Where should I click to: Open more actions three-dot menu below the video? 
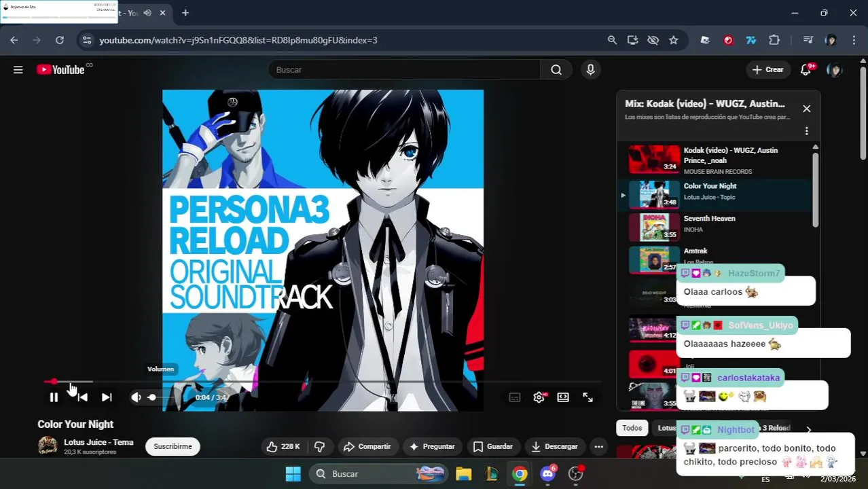click(598, 446)
